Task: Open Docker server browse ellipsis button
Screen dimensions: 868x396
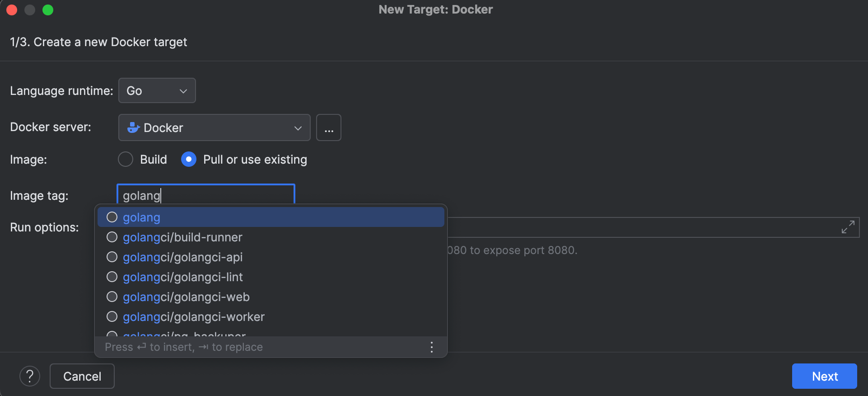Action: tap(328, 127)
